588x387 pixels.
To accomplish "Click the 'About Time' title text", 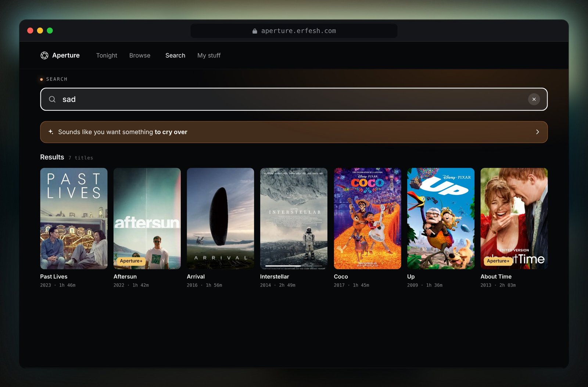I will pos(496,277).
